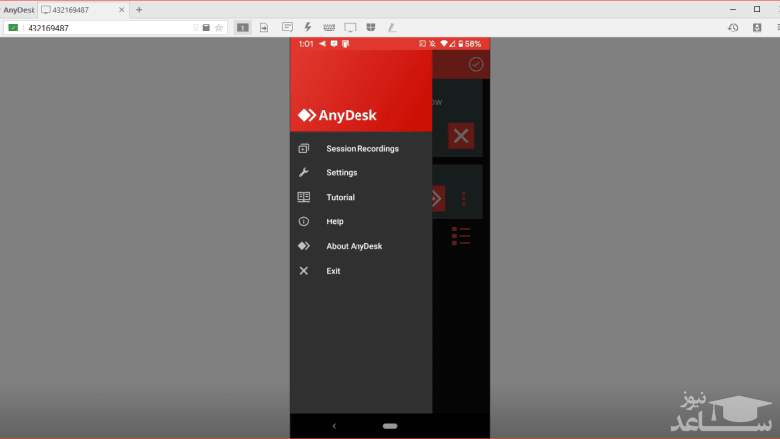Click the red X button on the phone screen
780x439 pixels.
click(x=461, y=136)
